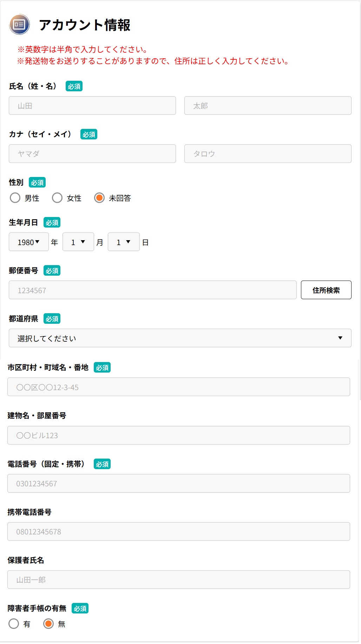Click the 保護者氏名 guardian name field
The image size is (361, 644).
point(179,580)
